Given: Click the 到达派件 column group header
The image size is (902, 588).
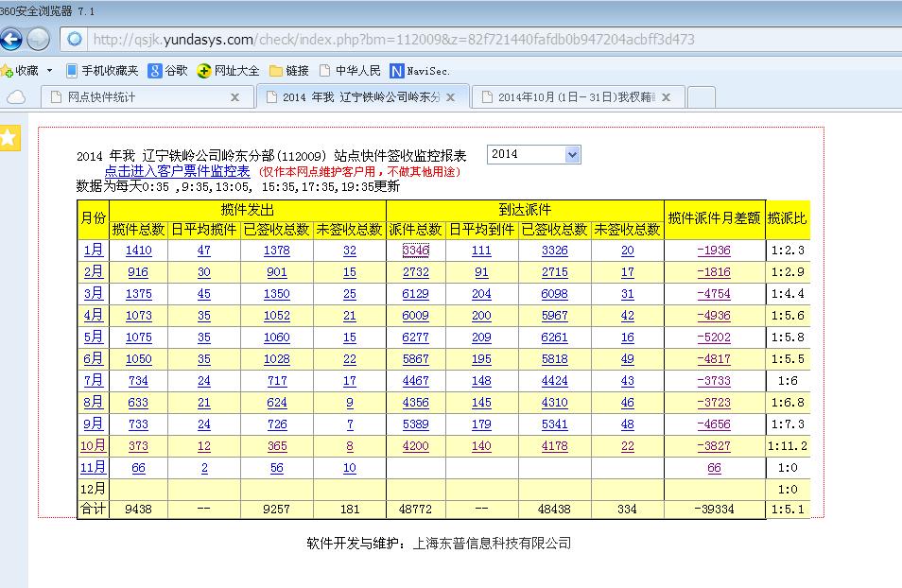Looking at the screenshot, I should coord(525,210).
